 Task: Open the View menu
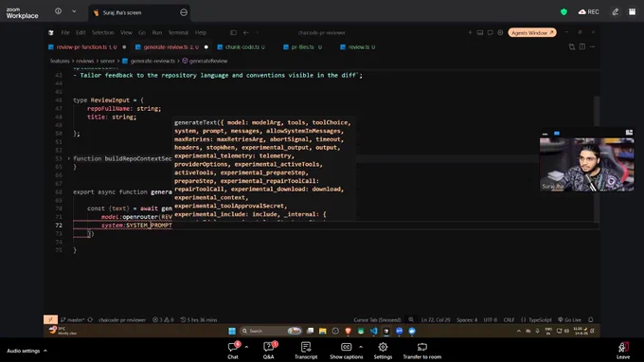(126, 32)
